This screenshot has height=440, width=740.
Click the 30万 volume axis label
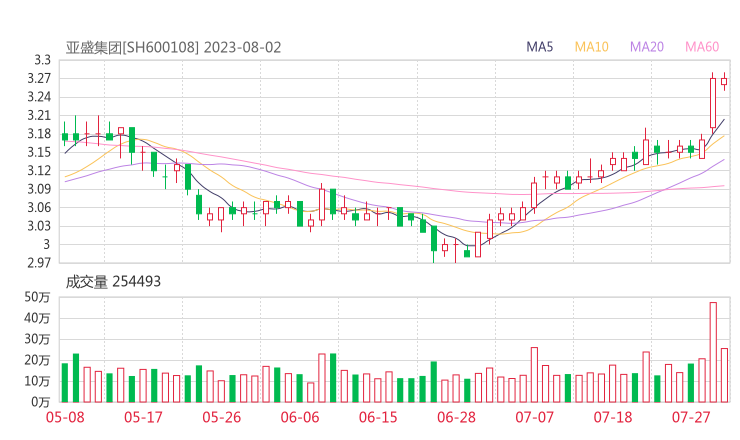pyautogui.click(x=37, y=339)
